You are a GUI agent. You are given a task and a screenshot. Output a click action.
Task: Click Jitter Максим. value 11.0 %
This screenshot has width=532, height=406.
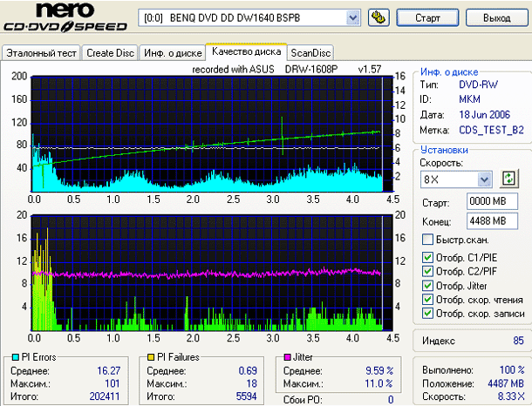[379, 383]
